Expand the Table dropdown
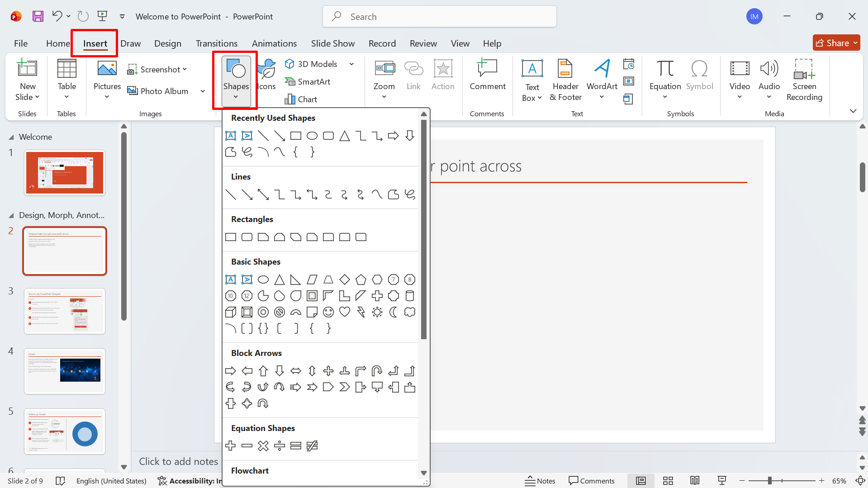The height and width of the screenshot is (488, 868). point(67,97)
